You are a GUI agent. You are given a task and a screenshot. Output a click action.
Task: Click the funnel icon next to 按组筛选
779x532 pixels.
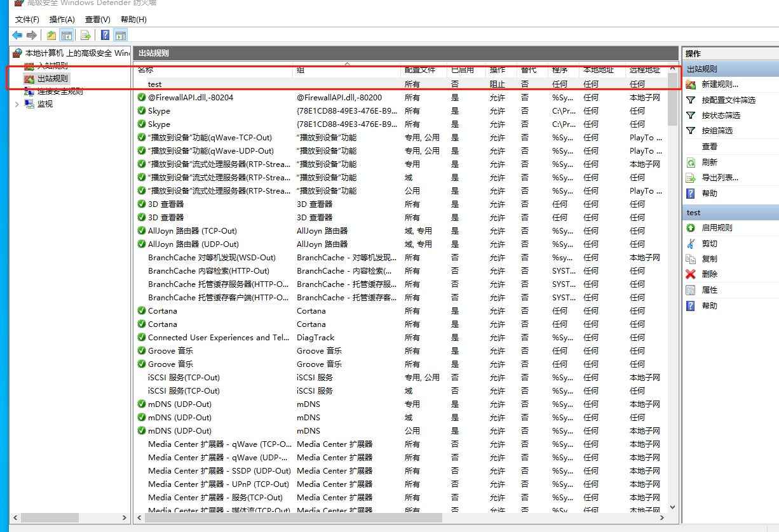[691, 131]
